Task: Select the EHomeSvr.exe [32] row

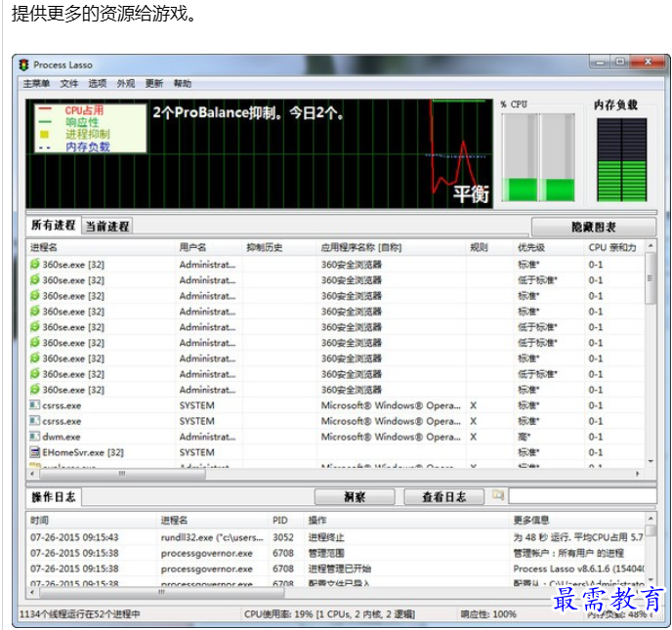Action: point(336,452)
